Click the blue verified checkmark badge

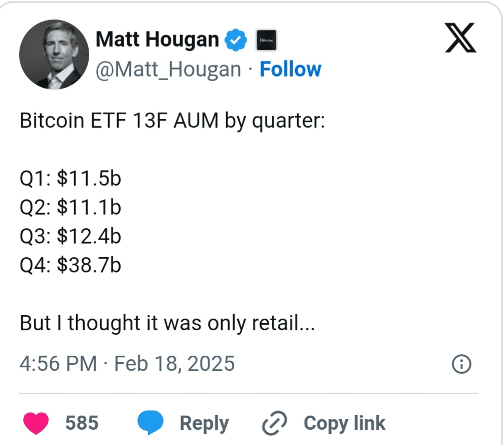(235, 40)
